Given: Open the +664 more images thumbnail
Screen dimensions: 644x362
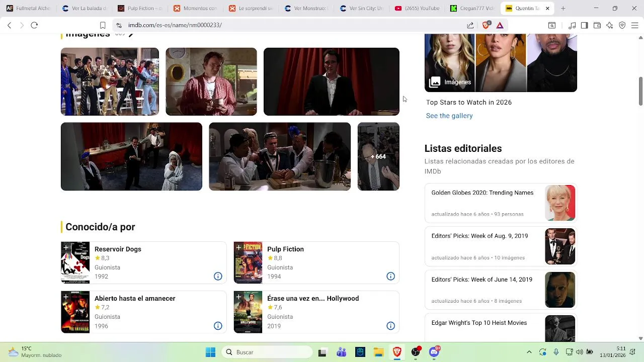Looking at the screenshot, I should [378, 156].
